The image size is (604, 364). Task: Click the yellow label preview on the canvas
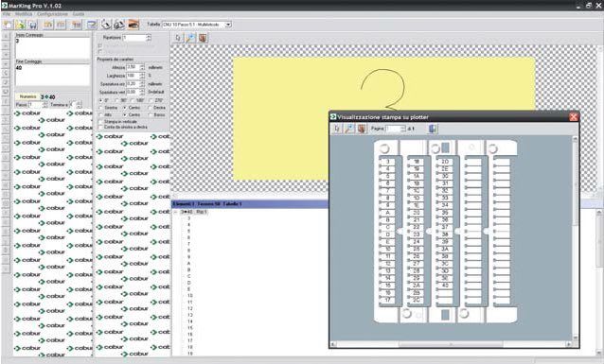click(383, 118)
